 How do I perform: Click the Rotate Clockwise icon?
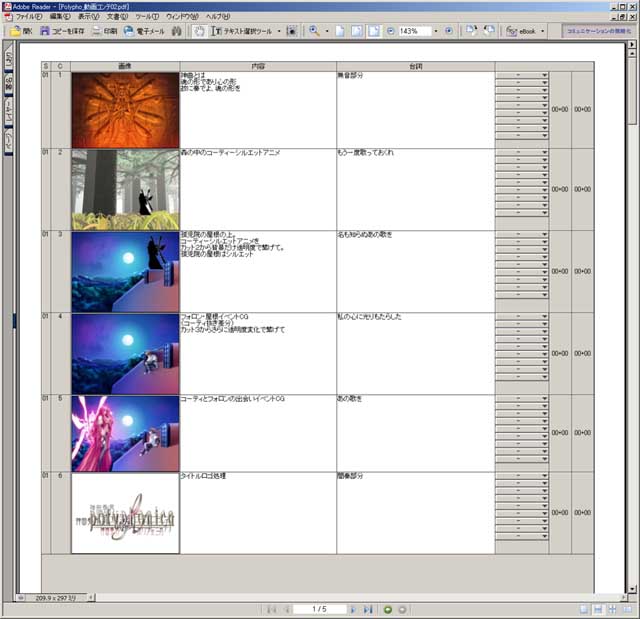471,30
